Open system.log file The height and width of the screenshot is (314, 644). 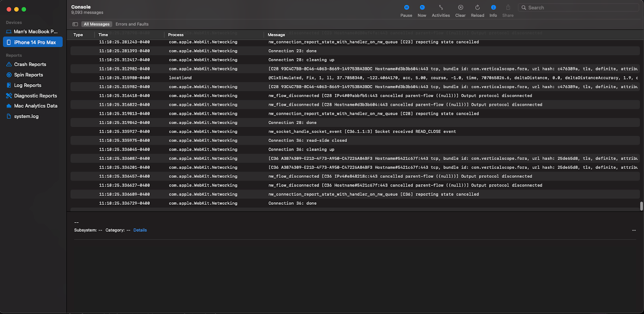[27, 116]
